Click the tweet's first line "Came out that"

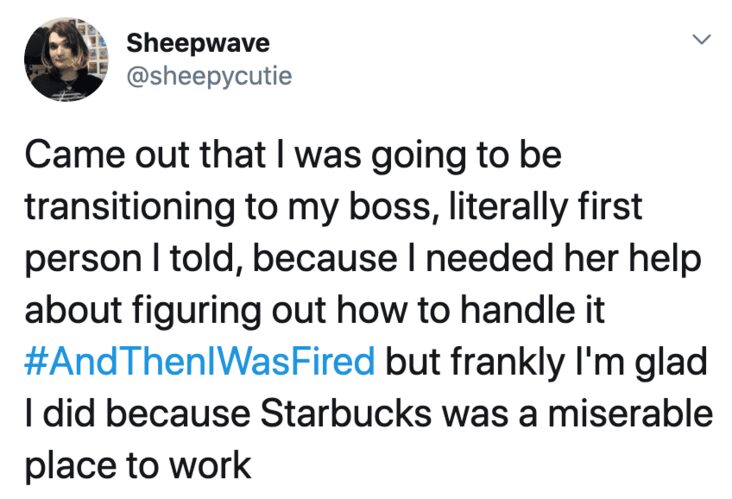pos(145,155)
